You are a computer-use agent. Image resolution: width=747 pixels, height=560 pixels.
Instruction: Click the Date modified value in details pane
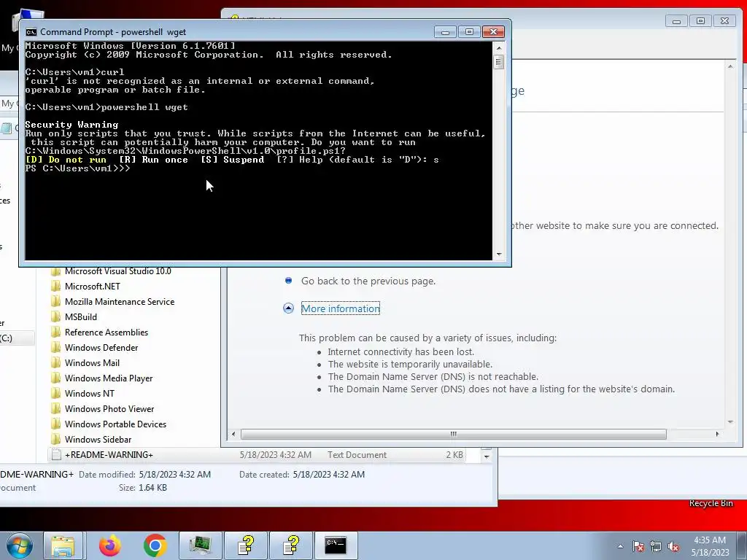175,474
